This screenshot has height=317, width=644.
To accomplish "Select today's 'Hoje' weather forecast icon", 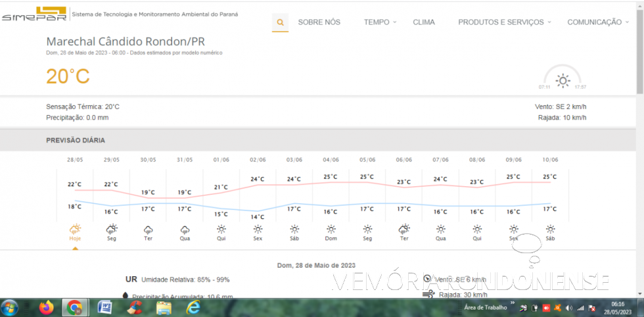I will click(75, 230).
